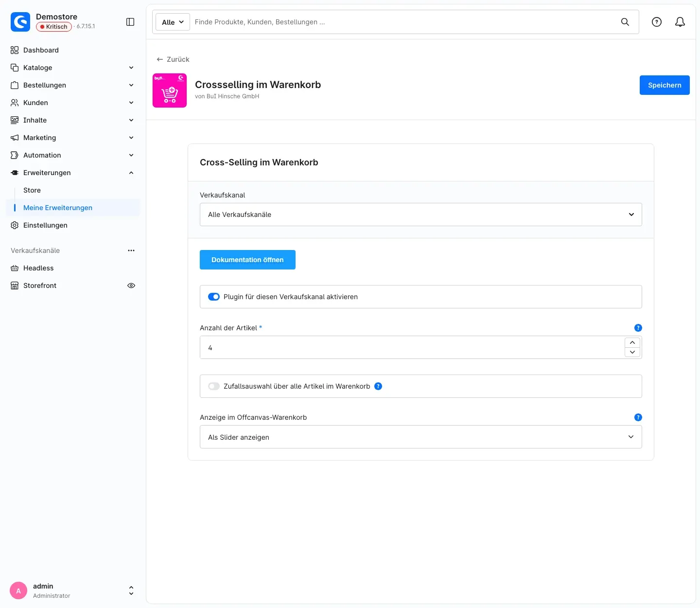Open the Headless sales channel
700x608 pixels.
click(73, 268)
